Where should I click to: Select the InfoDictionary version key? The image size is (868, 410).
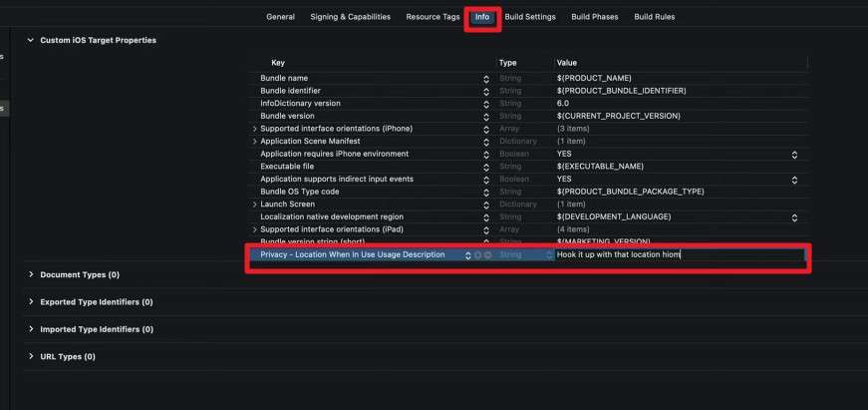[x=300, y=104]
